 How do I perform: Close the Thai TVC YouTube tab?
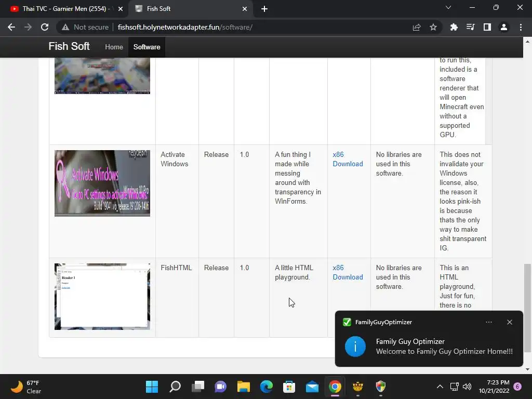click(120, 9)
